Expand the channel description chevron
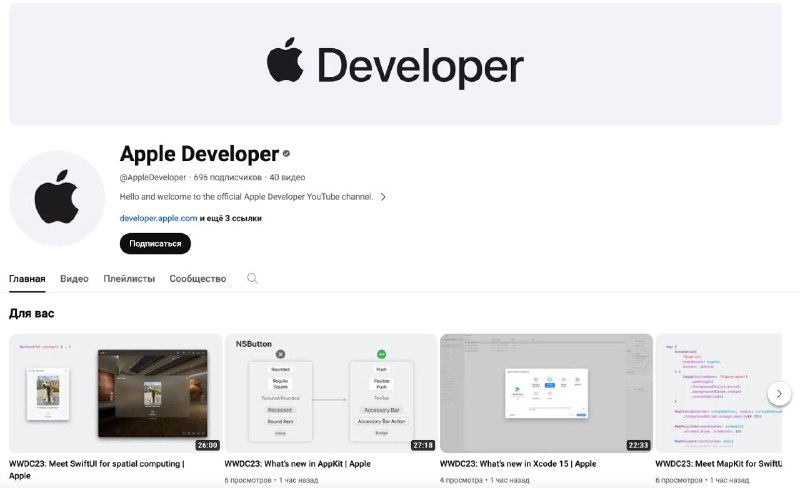 pos(383,197)
